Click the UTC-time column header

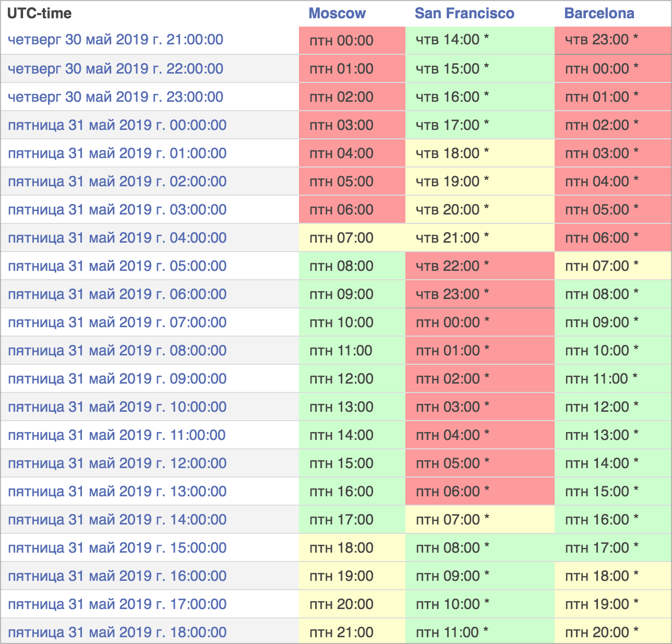point(40,14)
